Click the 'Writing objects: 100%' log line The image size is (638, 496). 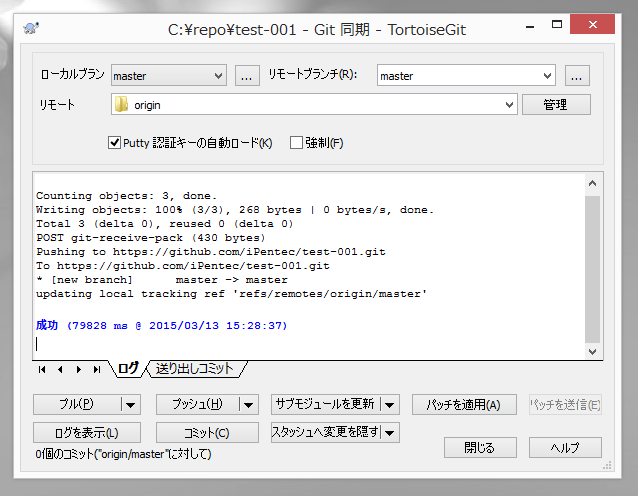coord(235,210)
